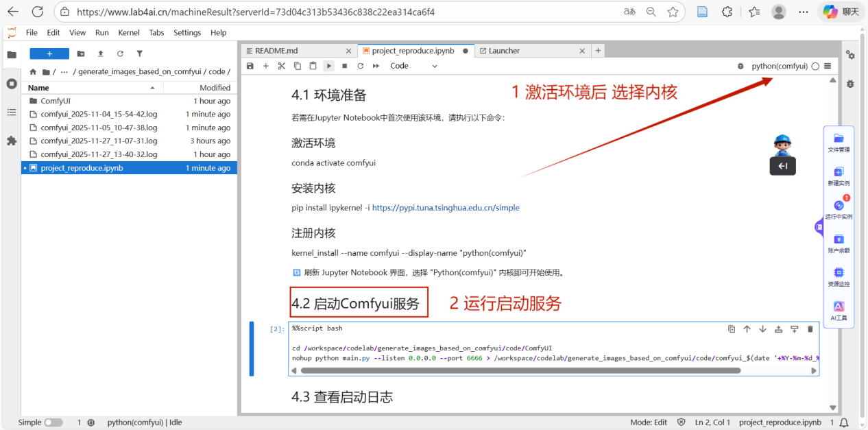Screen dimensions: 868x430
Task: Sort files by the Name column
Action: 92,88
